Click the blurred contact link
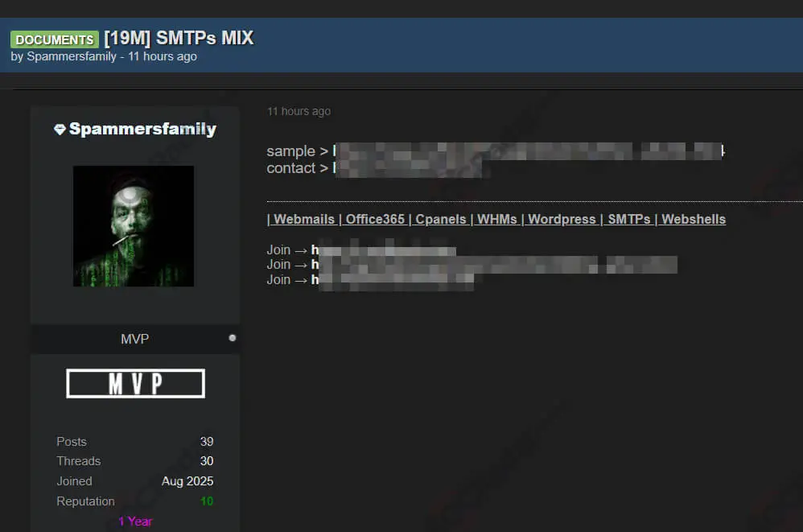Screen dimensions: 803x532 (x=408, y=168)
